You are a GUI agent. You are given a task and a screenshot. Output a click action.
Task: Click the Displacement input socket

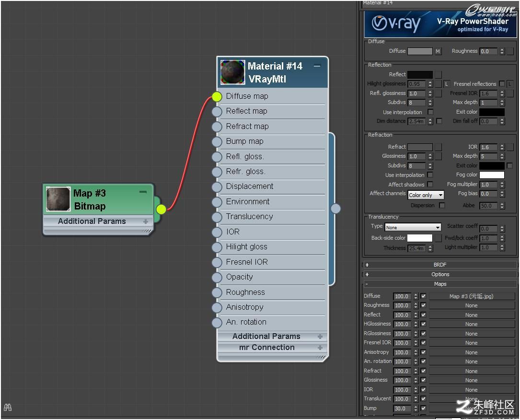[217, 187]
